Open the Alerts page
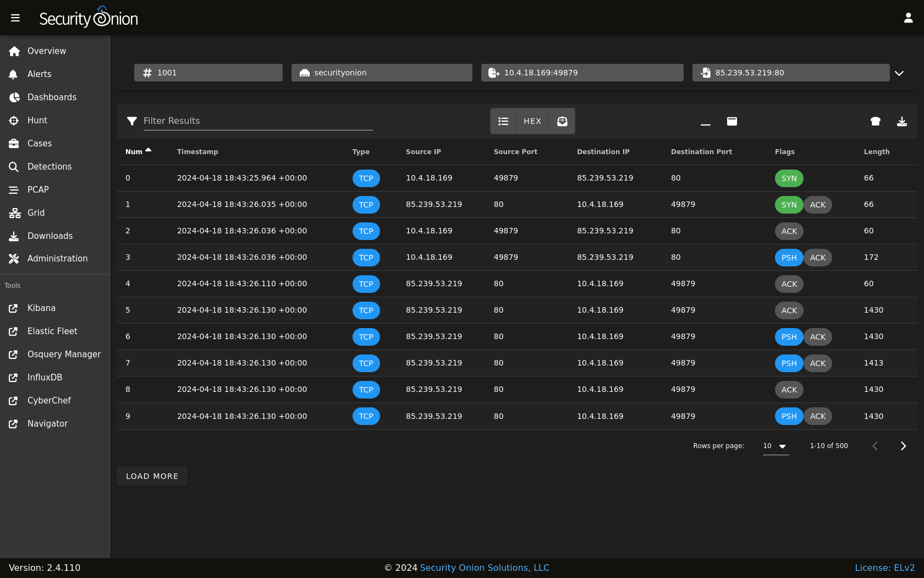This screenshot has width=924, height=578. tap(55, 74)
